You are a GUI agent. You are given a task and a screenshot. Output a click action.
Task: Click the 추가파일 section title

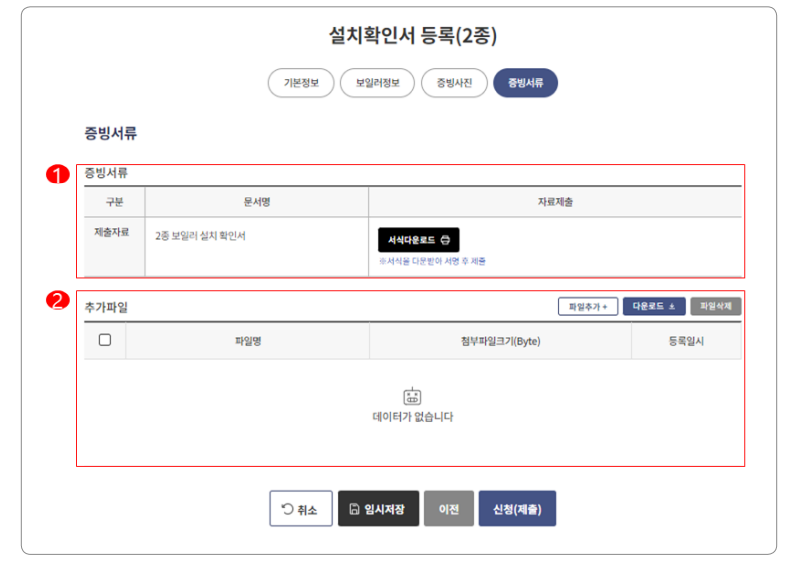coord(106,307)
